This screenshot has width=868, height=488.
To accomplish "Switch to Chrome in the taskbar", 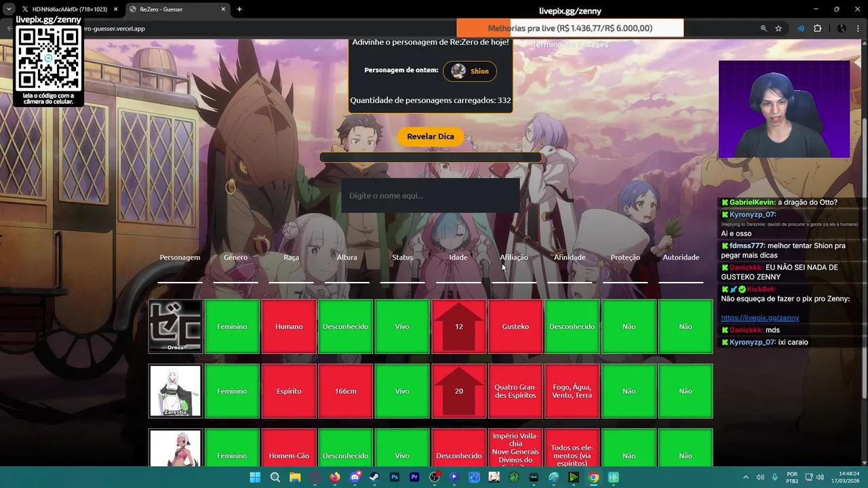I will point(593,477).
